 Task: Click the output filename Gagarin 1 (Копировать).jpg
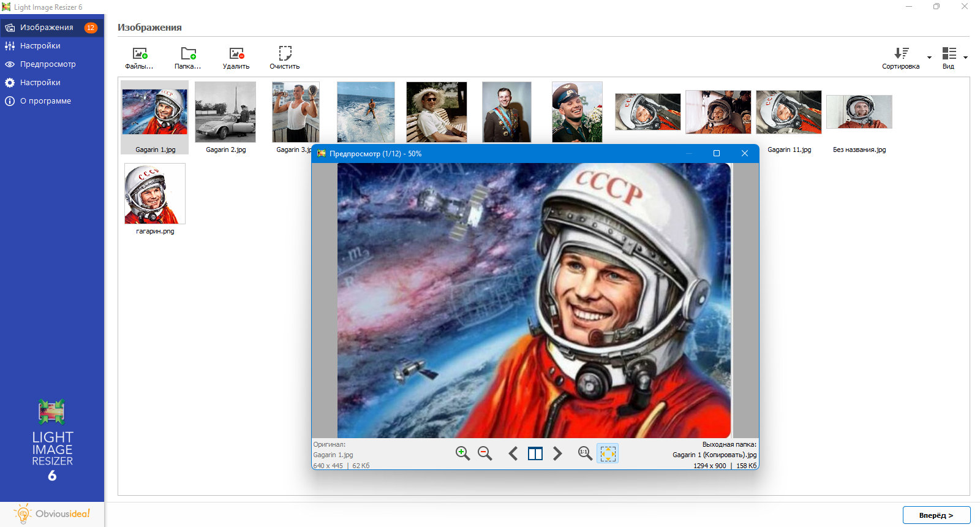[x=714, y=455]
